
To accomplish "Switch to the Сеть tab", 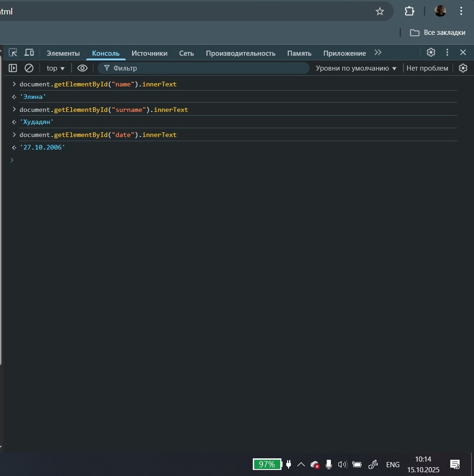I will [186, 53].
